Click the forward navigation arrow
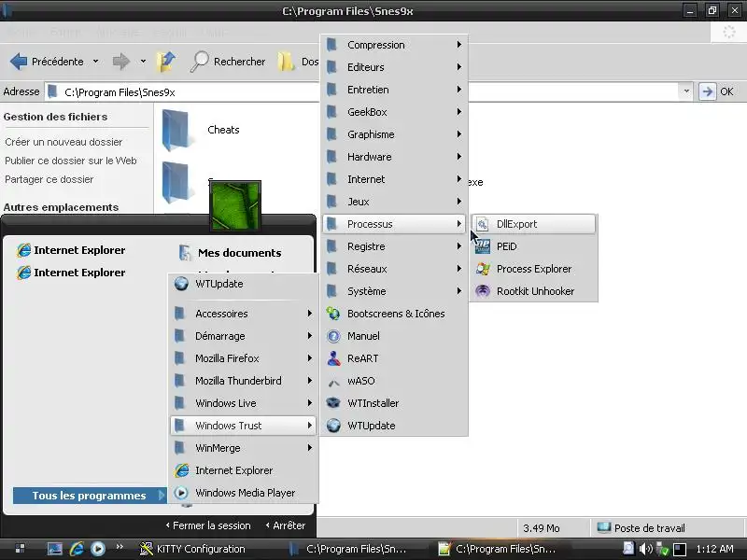The width and height of the screenshot is (747, 560). coord(121,62)
